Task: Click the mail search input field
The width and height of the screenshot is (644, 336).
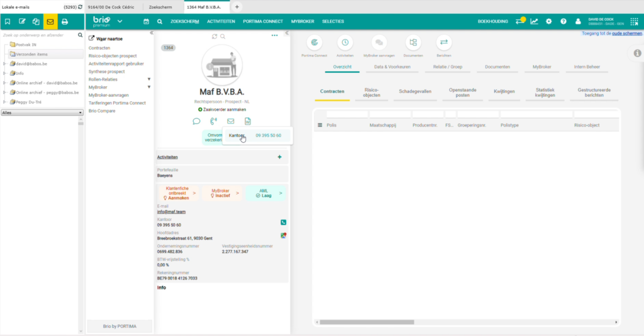Action: (x=39, y=35)
